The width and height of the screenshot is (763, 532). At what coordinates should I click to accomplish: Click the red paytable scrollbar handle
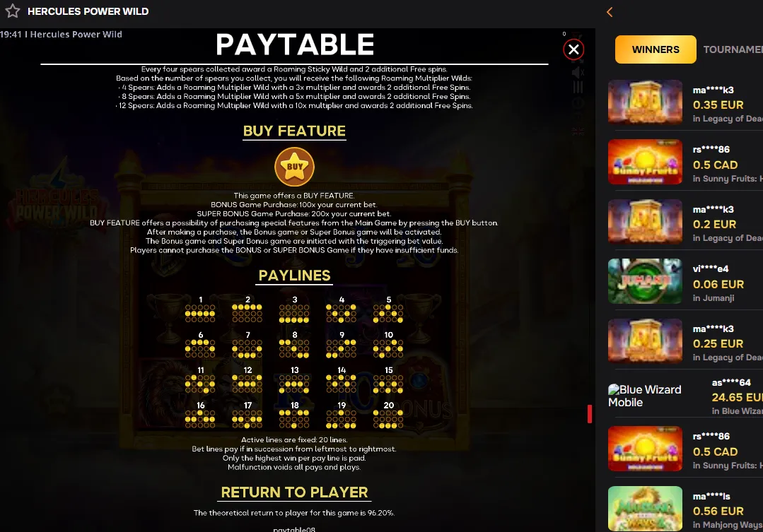tap(590, 414)
